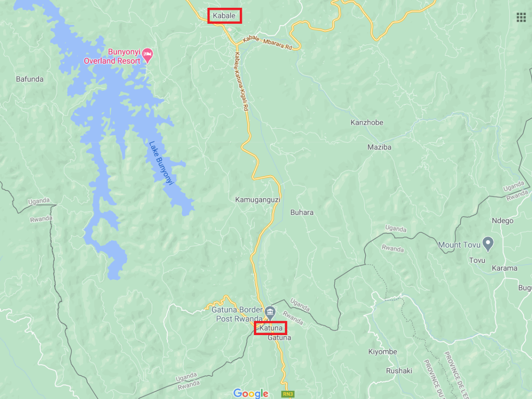Click the Lake Bunyonyi label
Image resolution: width=532 pixels, height=399 pixels.
[161, 163]
